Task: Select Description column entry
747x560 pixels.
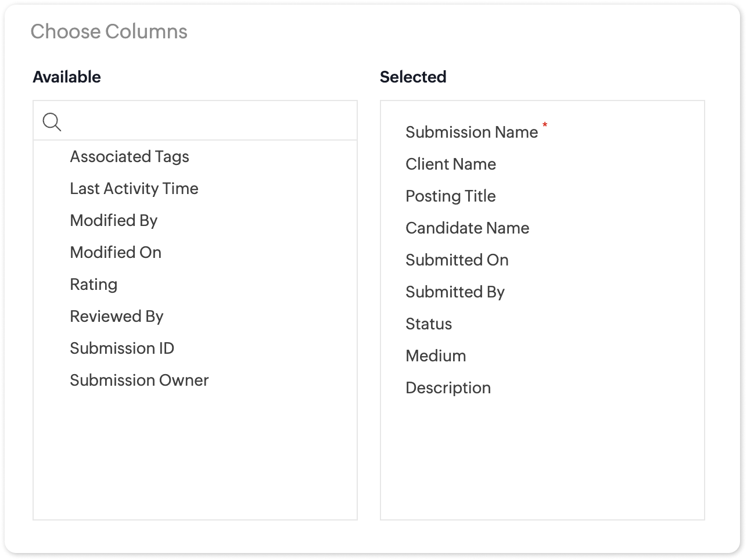Action: (448, 388)
